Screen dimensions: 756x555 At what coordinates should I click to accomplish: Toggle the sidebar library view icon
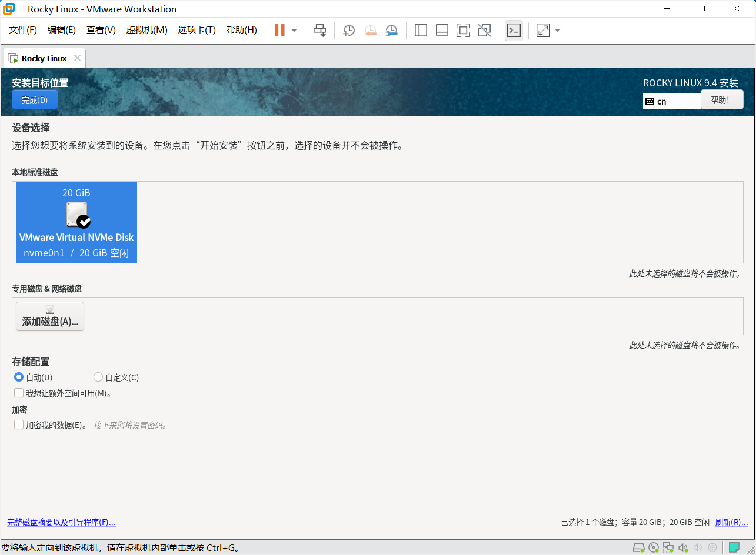pos(421,31)
